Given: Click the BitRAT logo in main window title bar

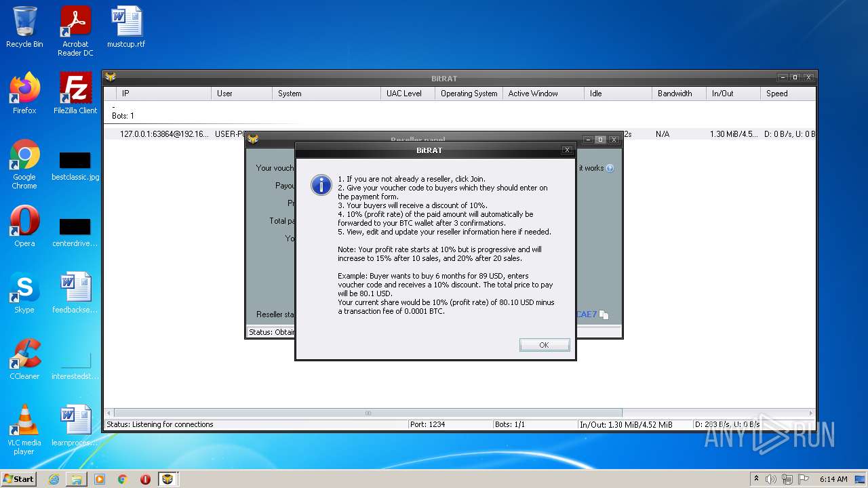Looking at the screenshot, I should (111, 77).
